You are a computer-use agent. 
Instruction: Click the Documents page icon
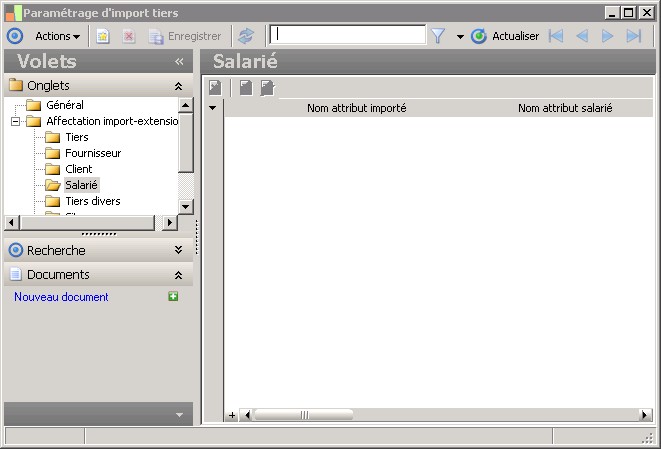(15, 274)
